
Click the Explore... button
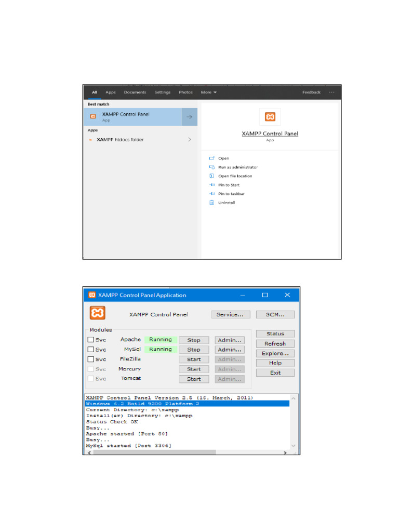275,353
